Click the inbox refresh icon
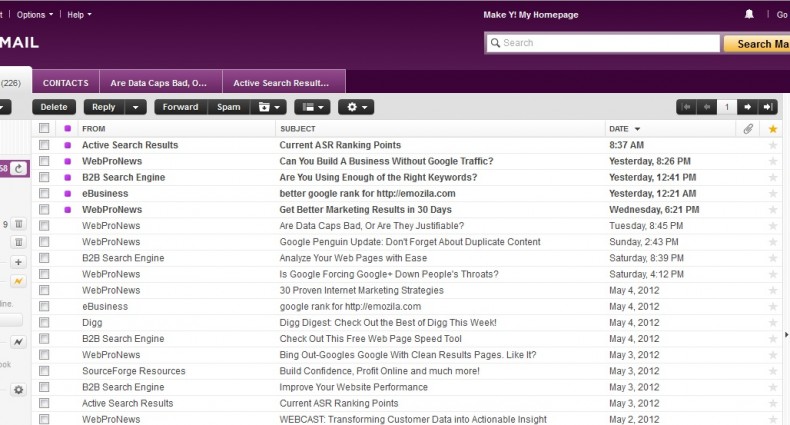The image size is (790, 425). (x=18, y=169)
